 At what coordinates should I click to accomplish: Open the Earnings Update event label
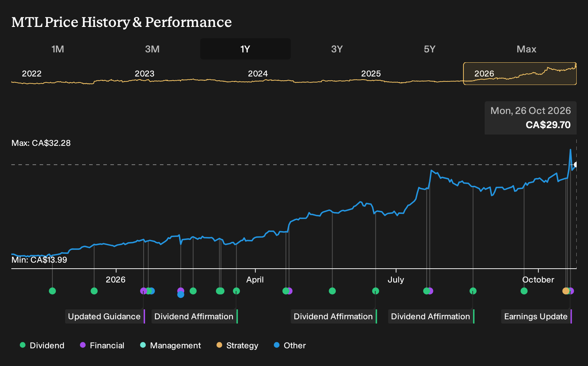coord(536,316)
